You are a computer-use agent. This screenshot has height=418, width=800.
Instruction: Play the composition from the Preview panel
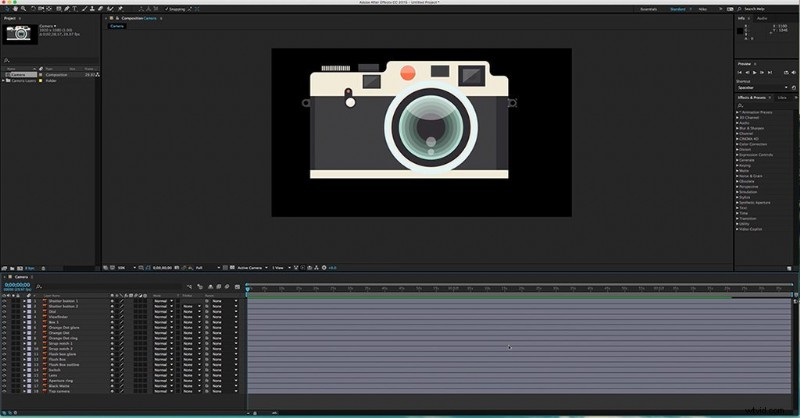coord(755,72)
